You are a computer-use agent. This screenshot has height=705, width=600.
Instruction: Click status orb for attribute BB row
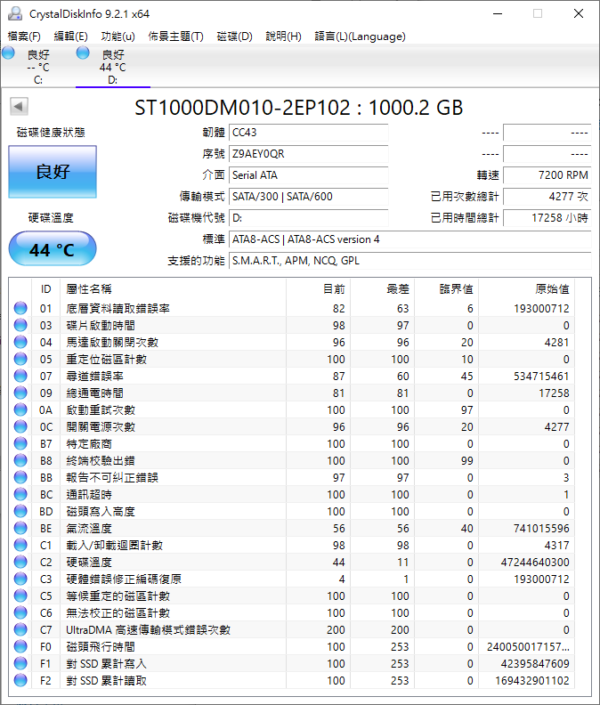(x=20, y=477)
